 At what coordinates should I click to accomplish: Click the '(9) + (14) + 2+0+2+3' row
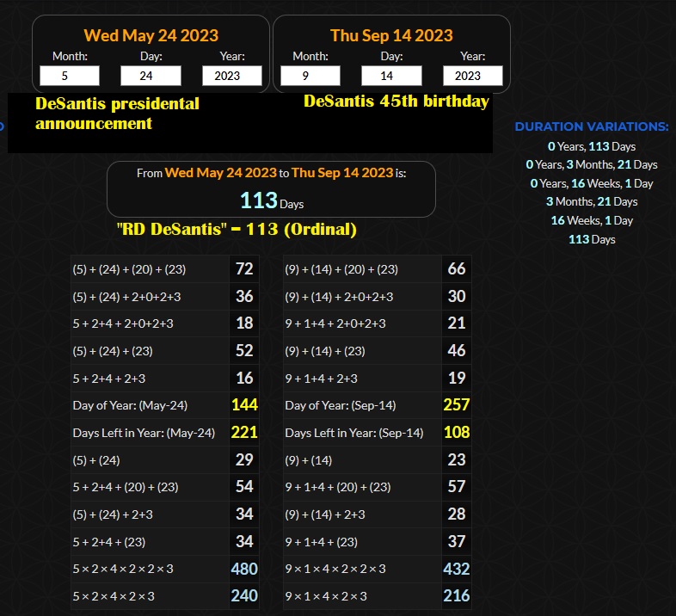point(378,297)
